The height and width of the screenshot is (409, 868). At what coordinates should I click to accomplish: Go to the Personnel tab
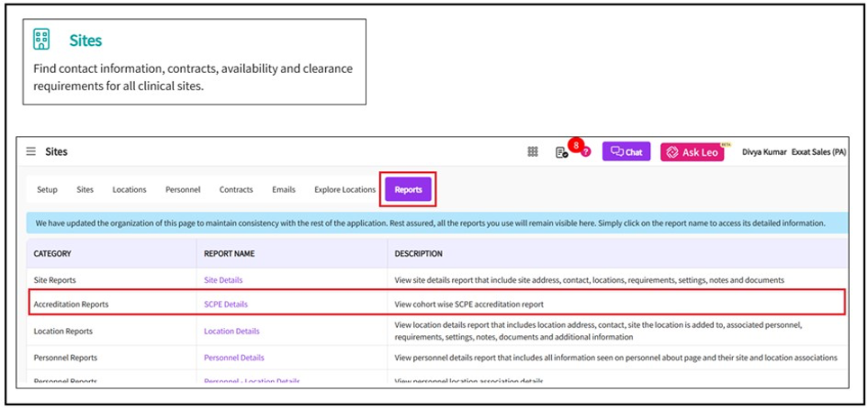(183, 190)
